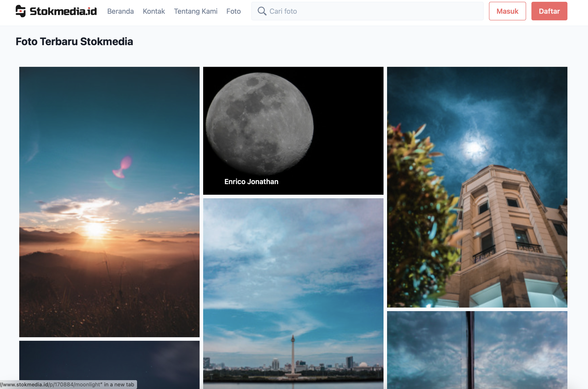Viewport: 588px width, 389px height.
Task: Open the dark pole and clouds photo
Action: point(477,350)
